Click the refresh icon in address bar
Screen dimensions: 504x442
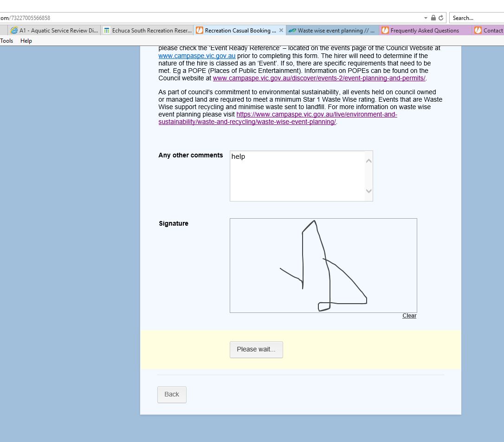[x=441, y=18]
